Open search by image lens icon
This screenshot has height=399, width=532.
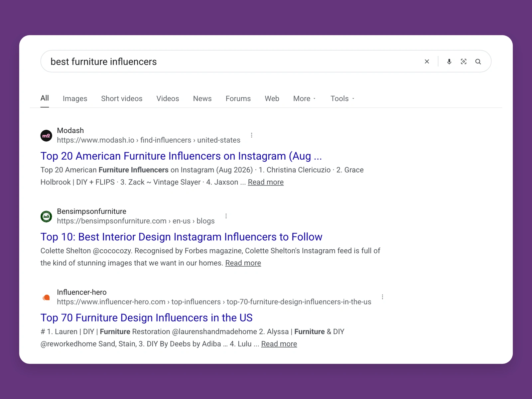point(464,62)
